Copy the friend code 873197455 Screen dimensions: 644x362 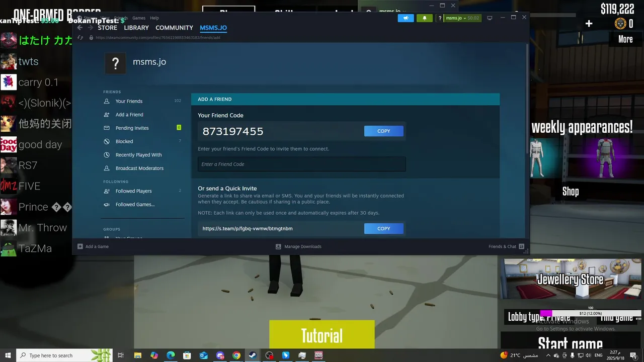click(384, 131)
